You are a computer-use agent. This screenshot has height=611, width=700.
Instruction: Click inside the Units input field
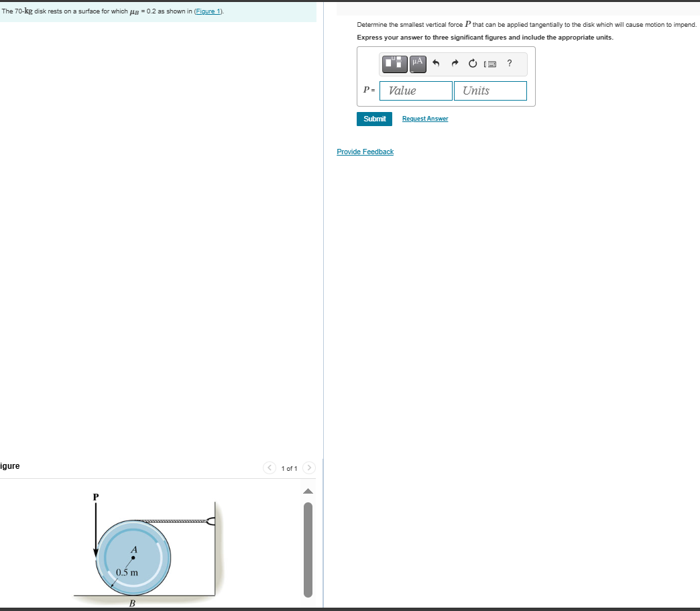click(490, 90)
